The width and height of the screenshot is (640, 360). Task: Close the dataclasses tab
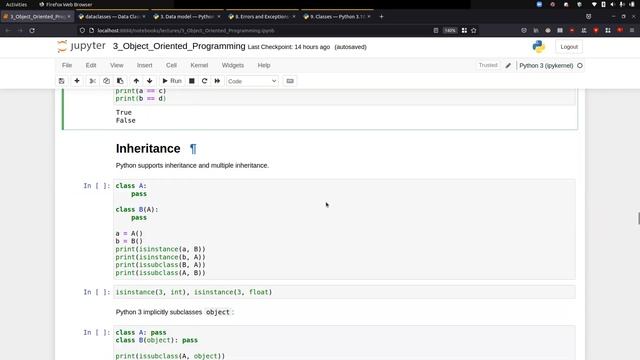(x=144, y=16)
